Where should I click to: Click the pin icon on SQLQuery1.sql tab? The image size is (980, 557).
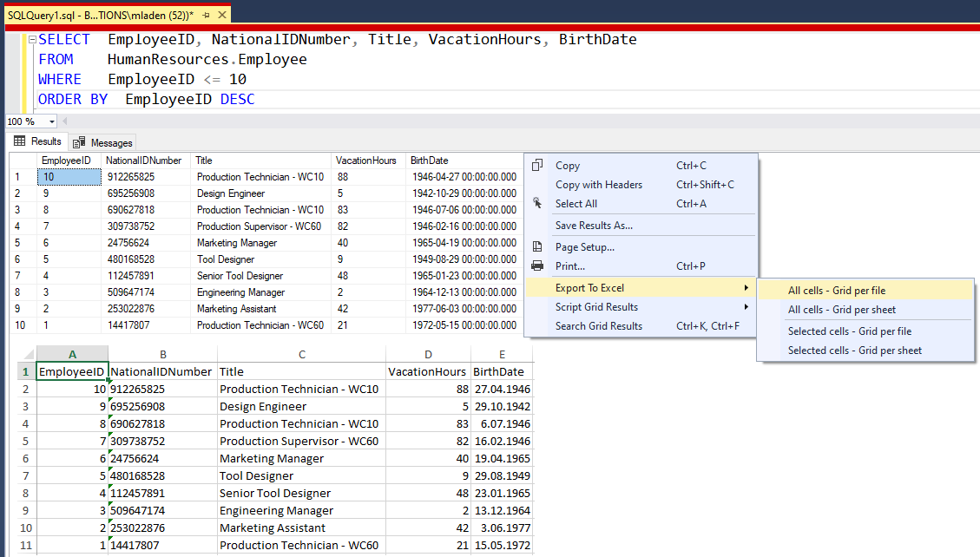point(207,15)
